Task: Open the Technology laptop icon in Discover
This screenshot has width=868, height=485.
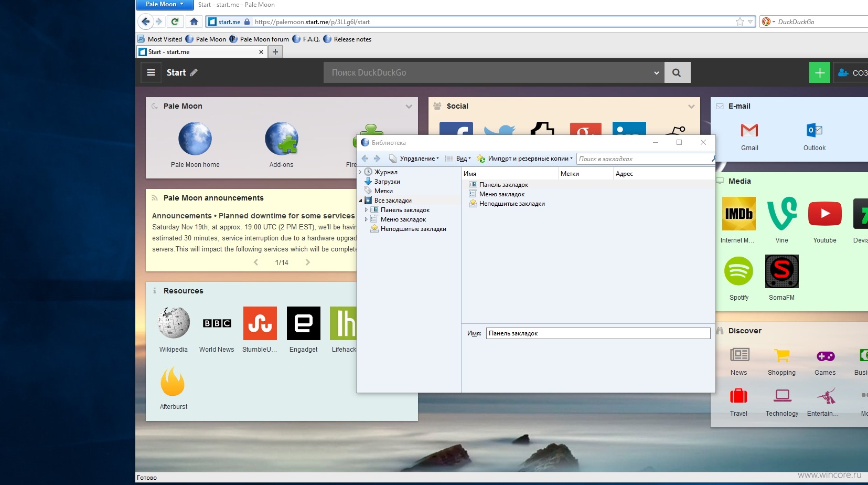Action: (783, 395)
